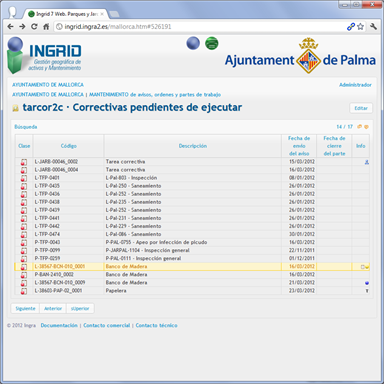Click the Siguiente button
This screenshot has width=384, height=384.
tap(25, 309)
